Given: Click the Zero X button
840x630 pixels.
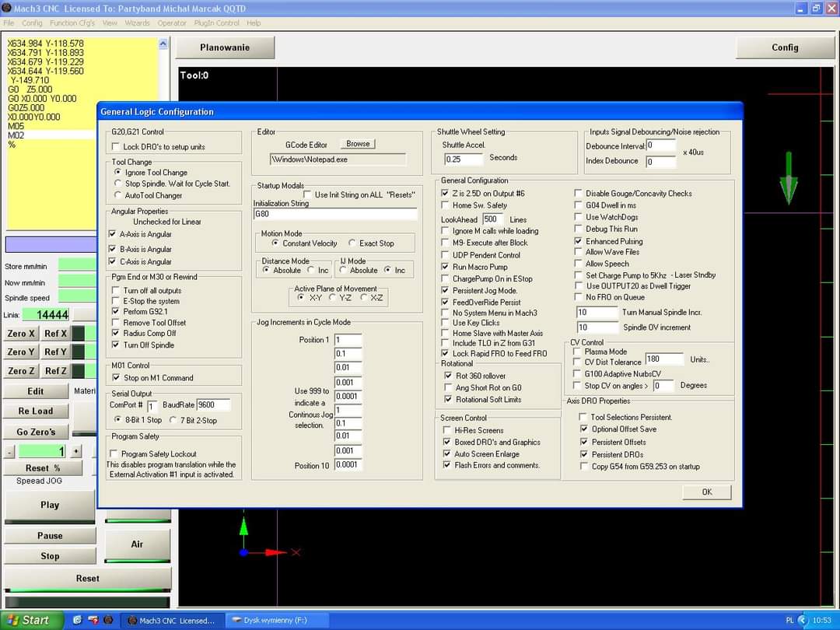Looking at the screenshot, I should point(21,333).
